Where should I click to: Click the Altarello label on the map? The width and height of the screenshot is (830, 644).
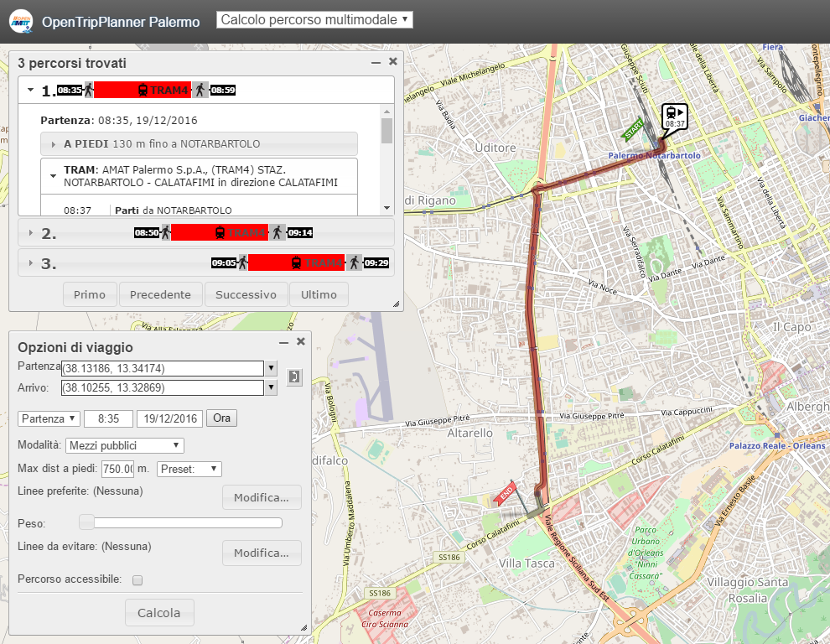pyautogui.click(x=470, y=433)
